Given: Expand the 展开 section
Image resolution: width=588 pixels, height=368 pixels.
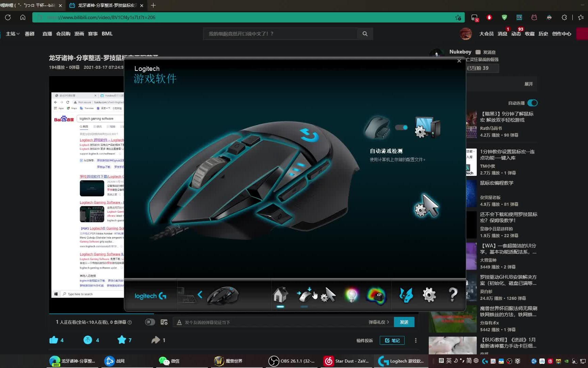Looking at the screenshot, I should [528, 84].
